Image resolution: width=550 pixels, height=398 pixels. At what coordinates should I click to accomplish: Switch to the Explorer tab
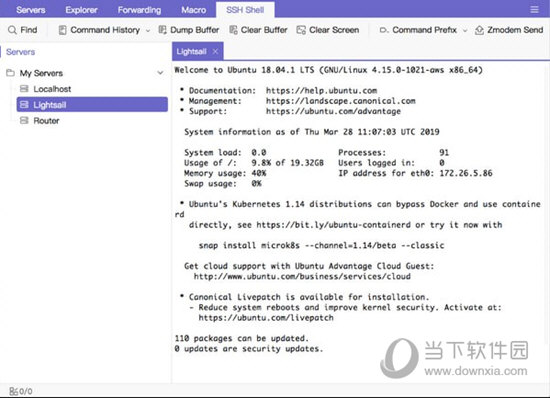click(x=81, y=10)
